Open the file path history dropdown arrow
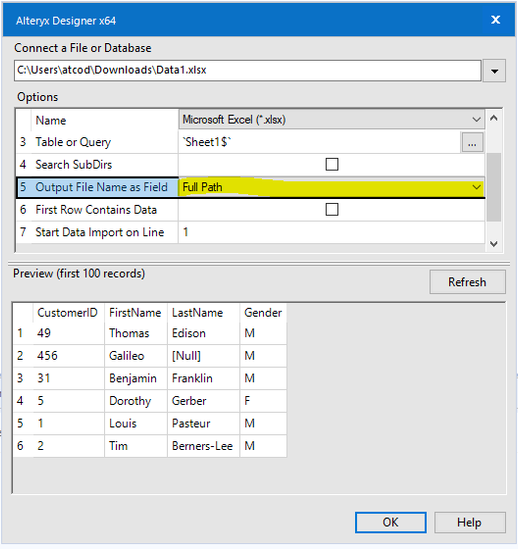Screen dimensions: 518x549 [494, 71]
